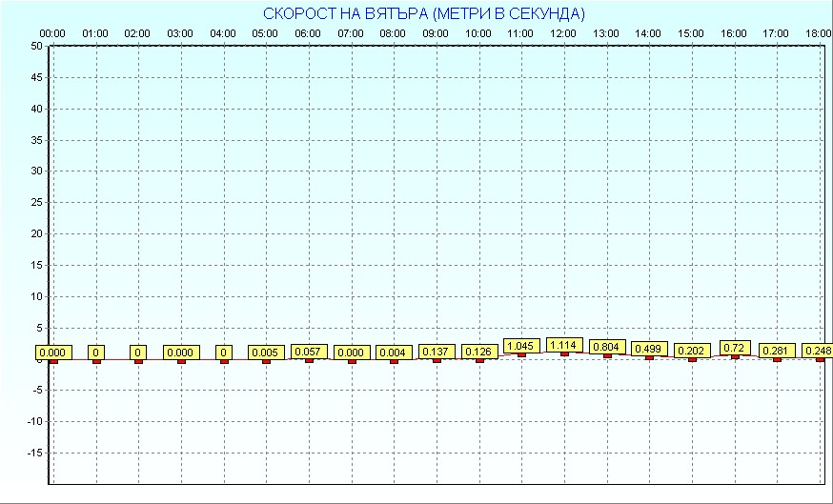Click the 12:00 time axis label

[x=563, y=33]
